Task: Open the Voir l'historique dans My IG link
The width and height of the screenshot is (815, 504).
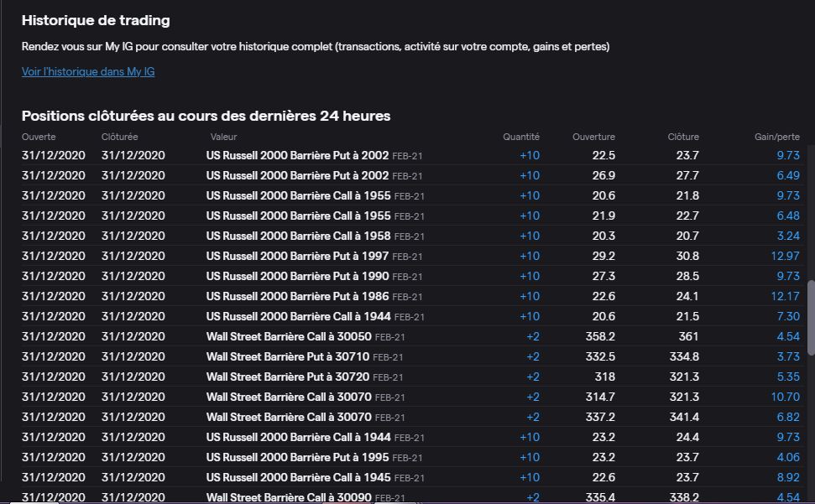Action: pyautogui.click(x=88, y=72)
